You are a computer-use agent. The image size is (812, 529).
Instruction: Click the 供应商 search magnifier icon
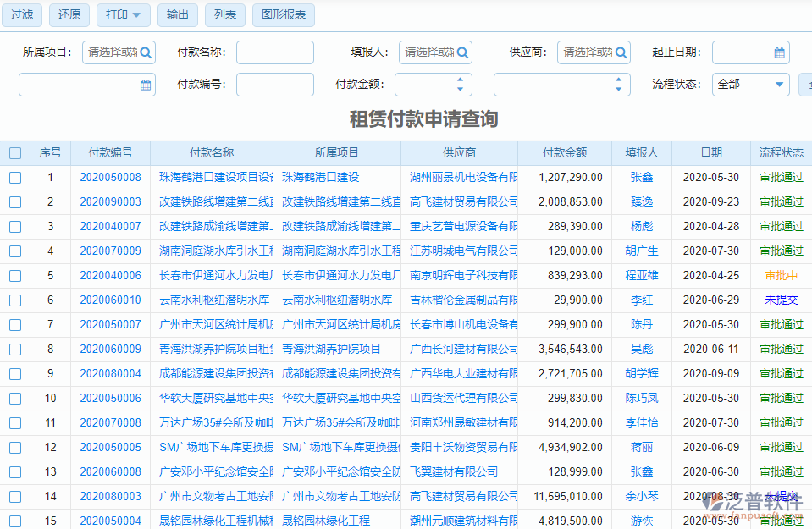[619, 52]
